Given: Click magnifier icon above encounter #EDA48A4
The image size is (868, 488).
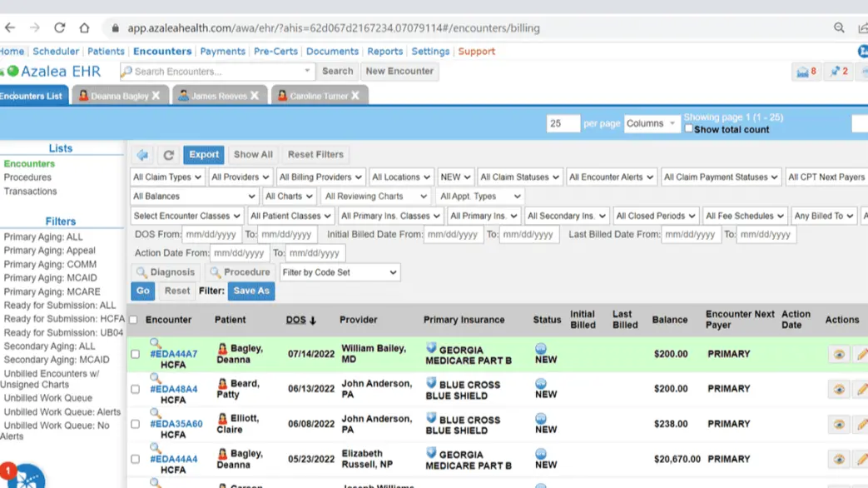Looking at the screenshot, I should [155, 378].
